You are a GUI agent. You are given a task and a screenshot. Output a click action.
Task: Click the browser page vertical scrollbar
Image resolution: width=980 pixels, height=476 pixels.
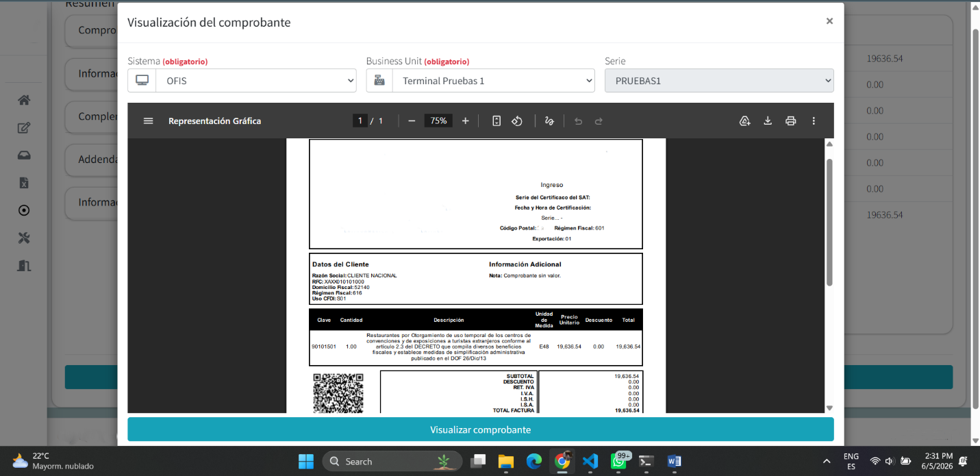(x=975, y=219)
